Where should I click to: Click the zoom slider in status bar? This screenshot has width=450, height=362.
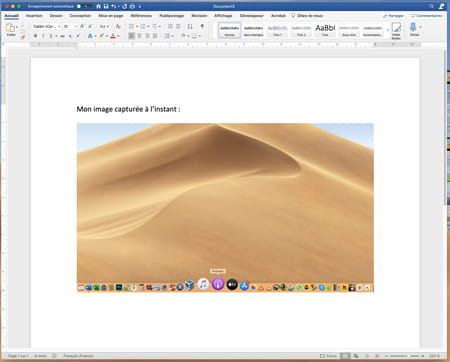click(404, 356)
